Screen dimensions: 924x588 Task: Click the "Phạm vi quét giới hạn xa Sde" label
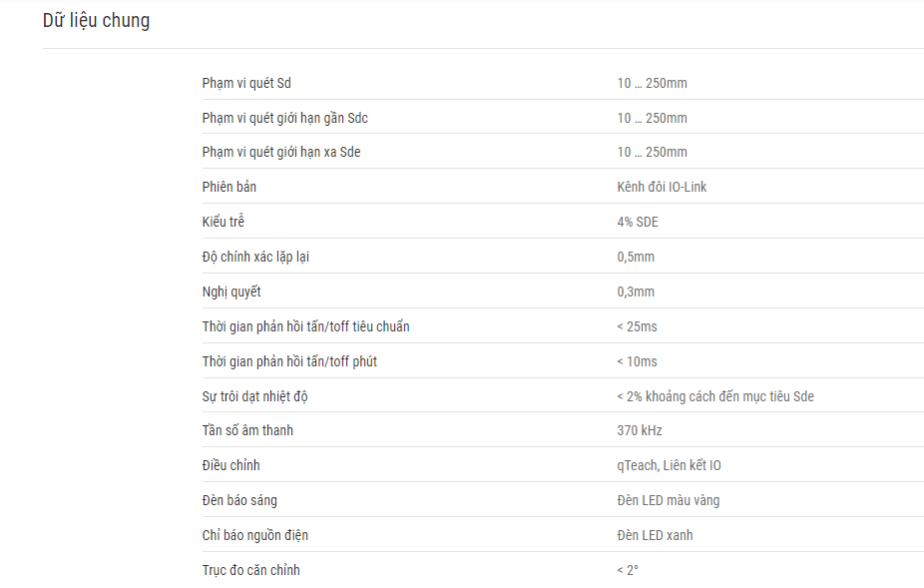(x=281, y=152)
